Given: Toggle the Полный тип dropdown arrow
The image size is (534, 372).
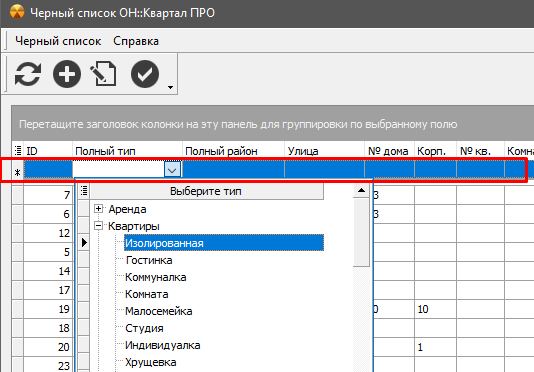Looking at the screenshot, I should (x=172, y=169).
